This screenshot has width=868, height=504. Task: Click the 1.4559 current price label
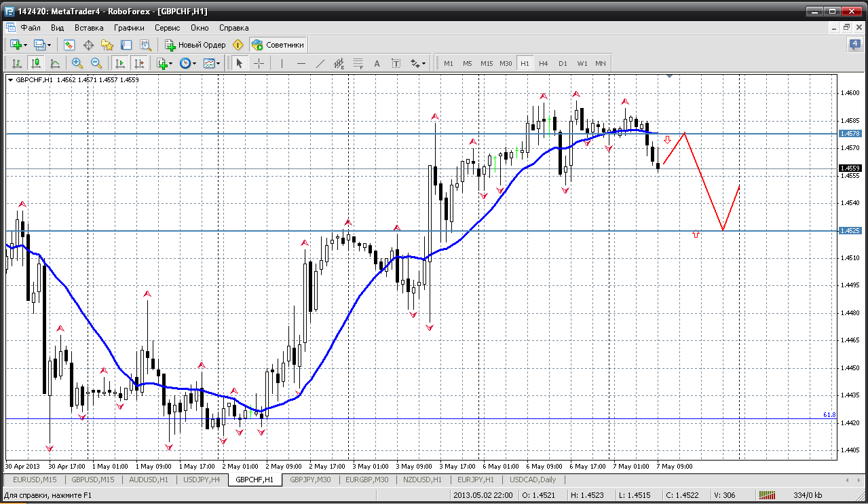point(850,168)
